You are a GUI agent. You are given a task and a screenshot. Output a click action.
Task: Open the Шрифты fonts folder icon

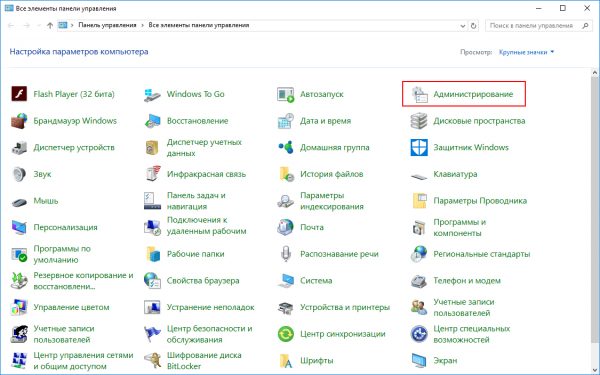(285, 360)
